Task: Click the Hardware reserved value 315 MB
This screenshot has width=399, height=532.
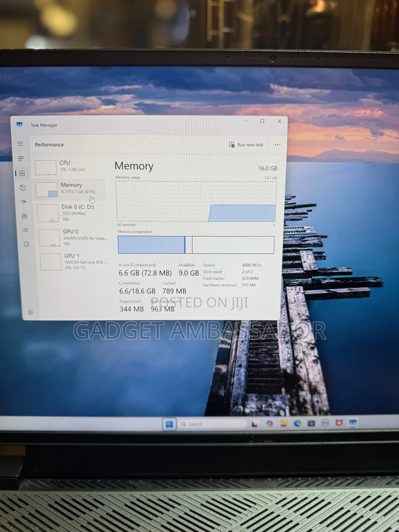Action: click(x=249, y=285)
